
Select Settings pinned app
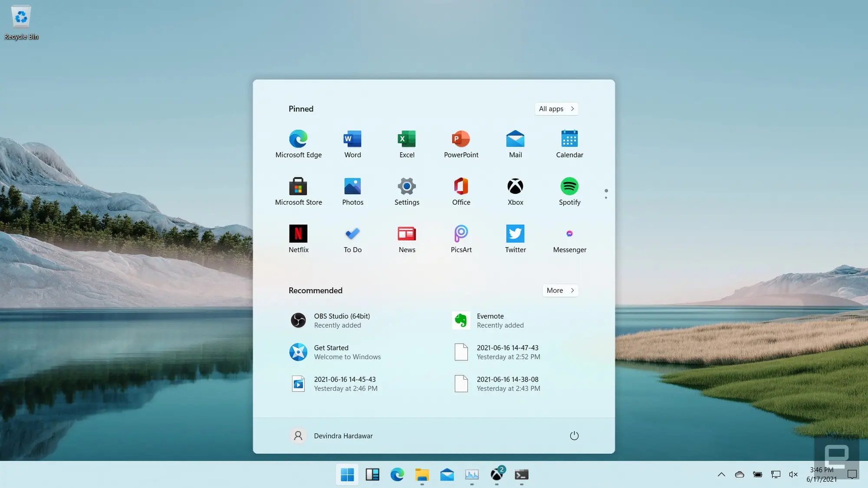407,190
